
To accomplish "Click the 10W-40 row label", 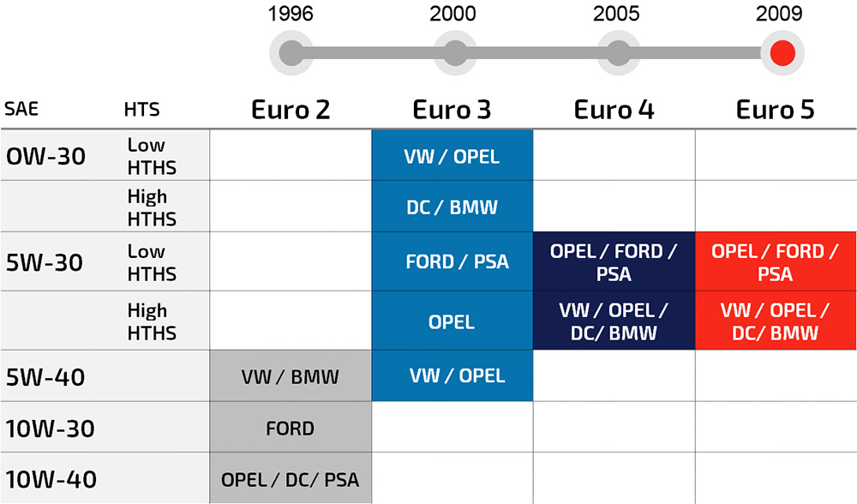I will point(51,479).
